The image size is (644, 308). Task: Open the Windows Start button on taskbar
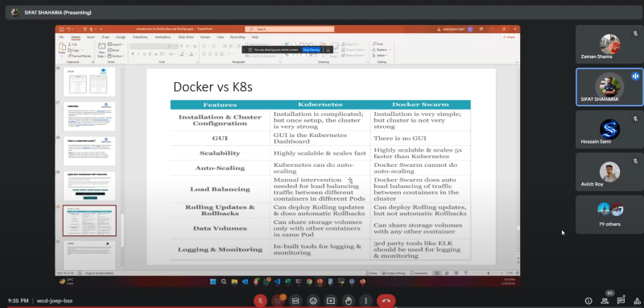[x=213, y=281]
